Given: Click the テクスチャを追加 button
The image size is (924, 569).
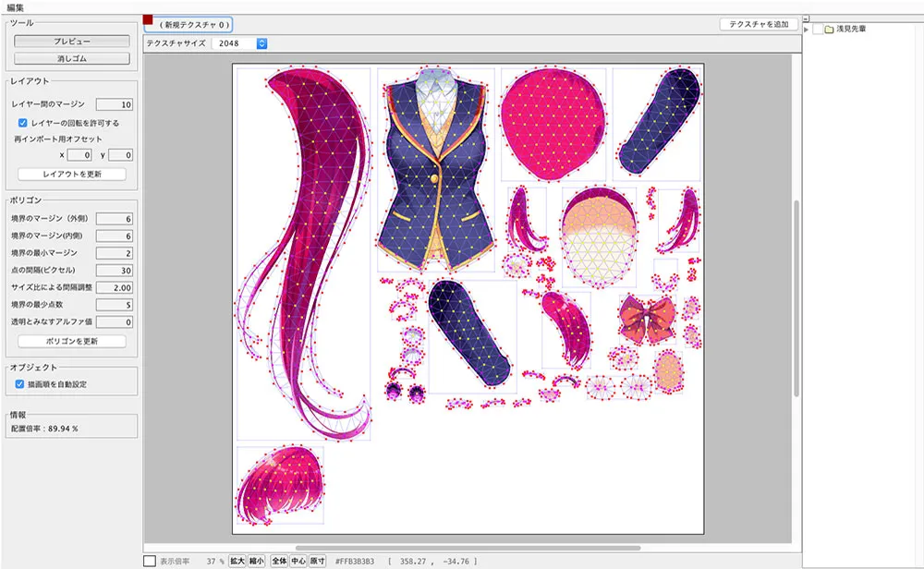Looking at the screenshot, I should coord(759,24).
